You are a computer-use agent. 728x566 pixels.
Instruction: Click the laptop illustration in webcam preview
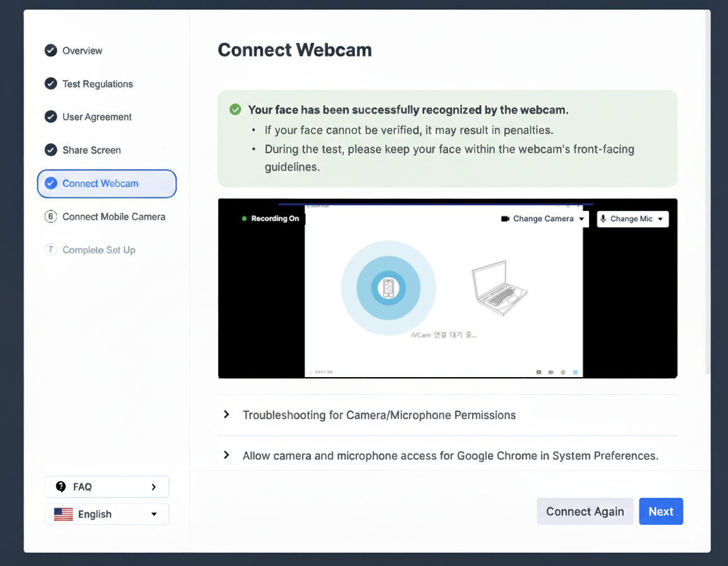[499, 288]
